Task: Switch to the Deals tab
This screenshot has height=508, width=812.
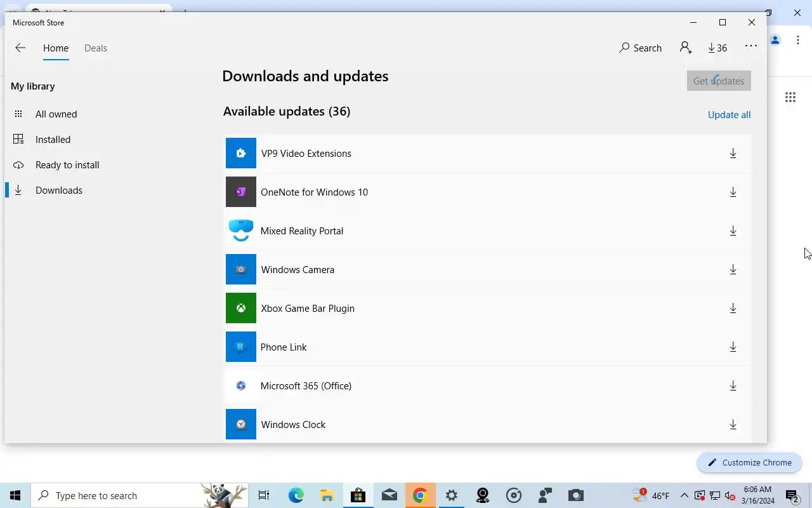Action: 96,48
